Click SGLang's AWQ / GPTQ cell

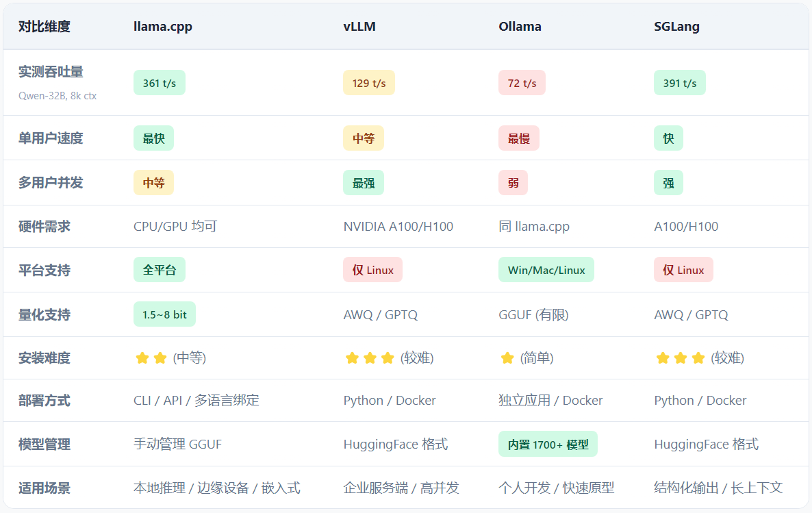coord(691,315)
